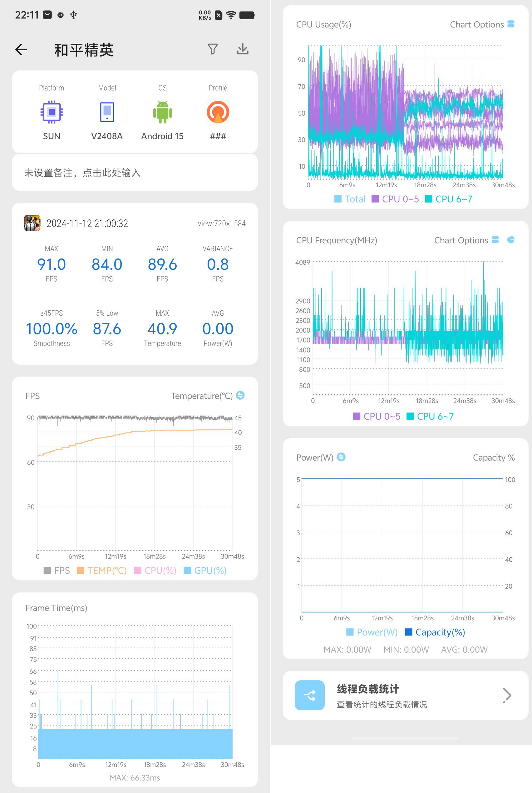Tap the status bar battery icon

pos(247,15)
